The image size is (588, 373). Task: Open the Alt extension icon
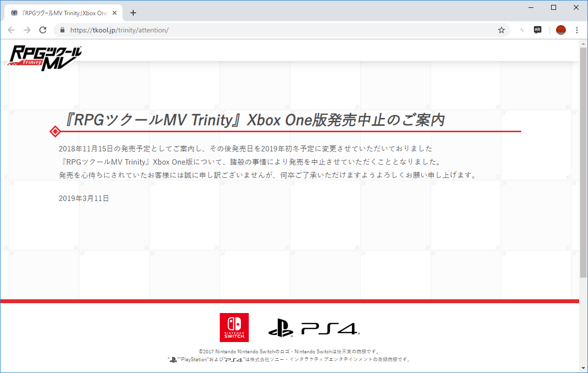537,30
